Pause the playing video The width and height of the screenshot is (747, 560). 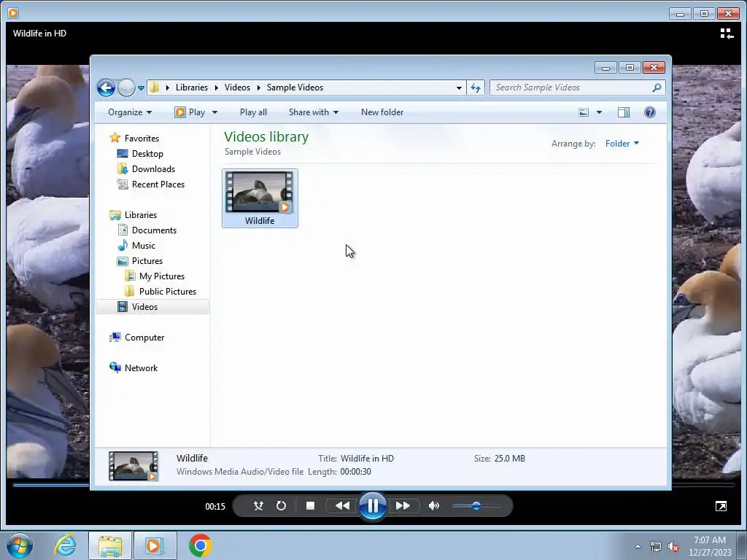(x=373, y=506)
